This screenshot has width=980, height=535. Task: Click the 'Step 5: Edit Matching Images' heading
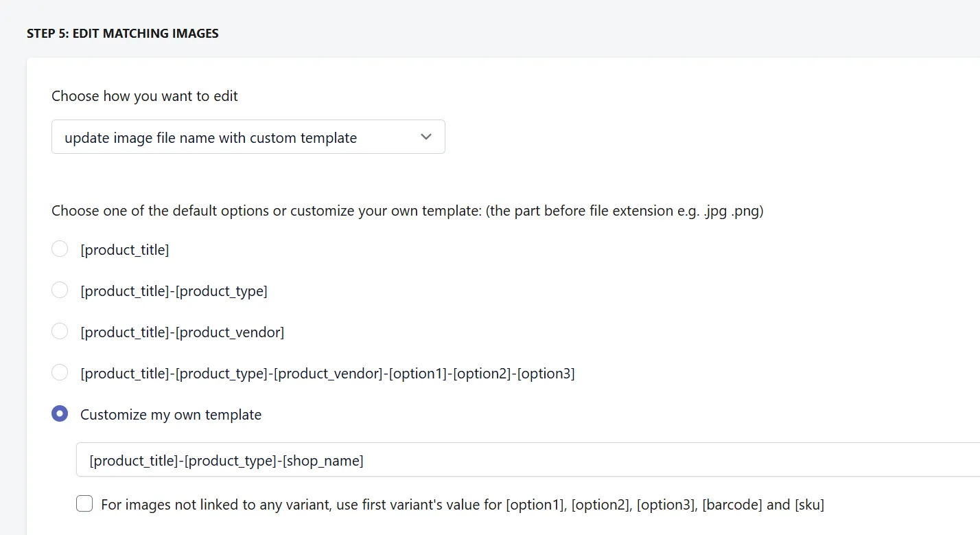click(x=123, y=33)
